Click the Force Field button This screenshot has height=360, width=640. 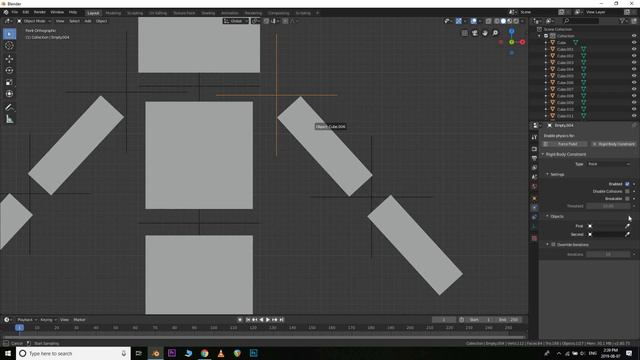pyautogui.click(x=566, y=144)
